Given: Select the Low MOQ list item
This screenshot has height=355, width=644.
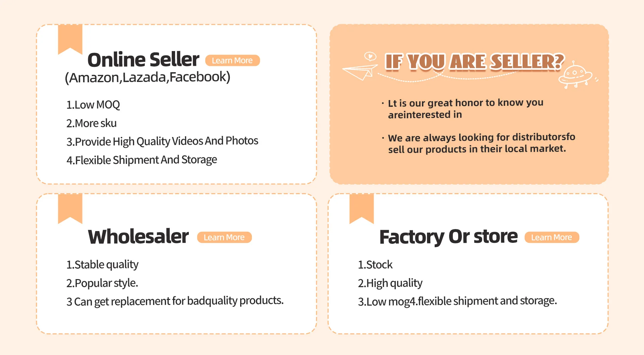Looking at the screenshot, I should click(93, 105).
